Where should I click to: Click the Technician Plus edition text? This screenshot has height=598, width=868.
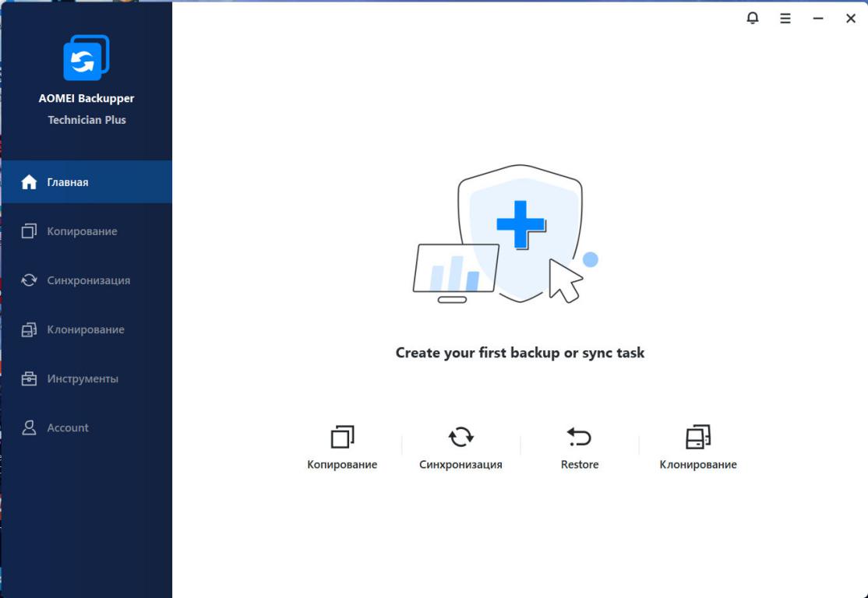(86, 120)
